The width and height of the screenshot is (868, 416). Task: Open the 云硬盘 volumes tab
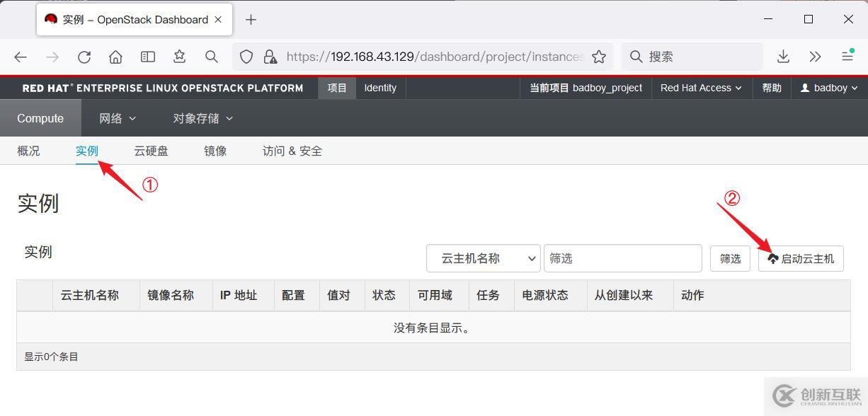click(151, 151)
